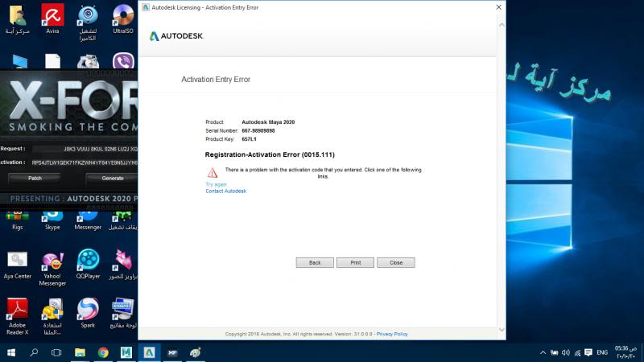The height and width of the screenshot is (362, 644).
Task: Close the Autodesk Licensing window
Action: pos(498,7)
